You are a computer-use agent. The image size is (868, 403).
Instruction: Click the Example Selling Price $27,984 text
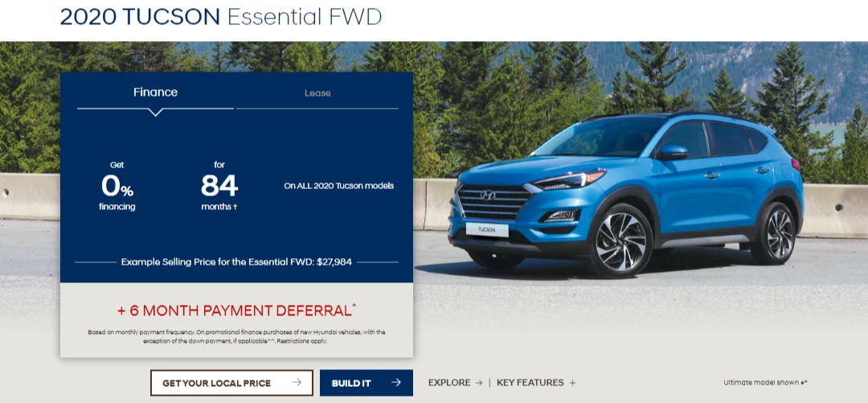pos(236,261)
